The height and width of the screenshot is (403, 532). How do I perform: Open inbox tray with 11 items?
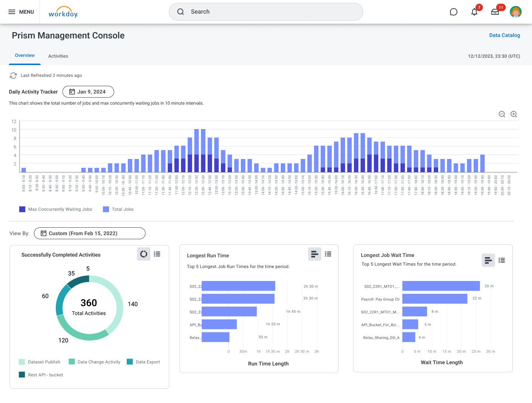coord(495,12)
